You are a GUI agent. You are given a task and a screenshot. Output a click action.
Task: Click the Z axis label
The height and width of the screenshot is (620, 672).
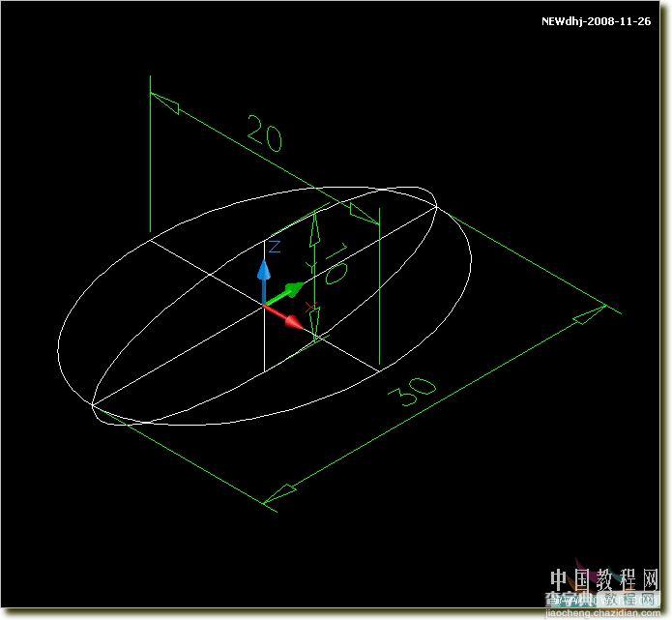[275, 247]
